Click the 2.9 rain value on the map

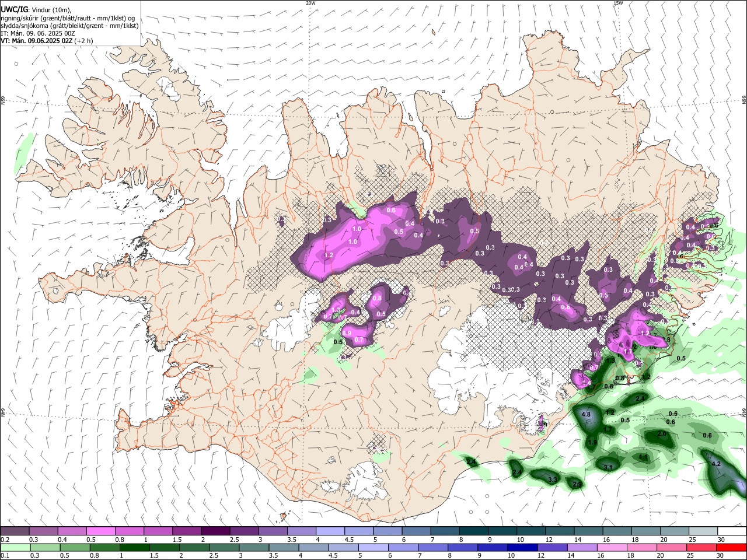[577, 485]
